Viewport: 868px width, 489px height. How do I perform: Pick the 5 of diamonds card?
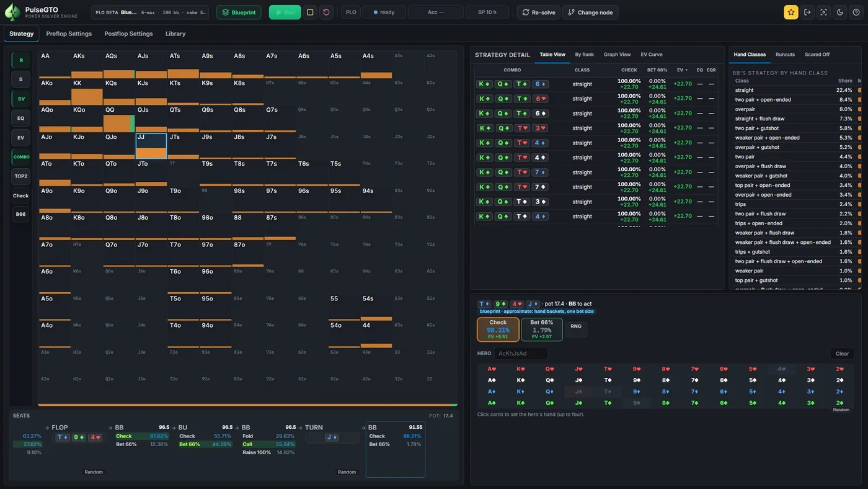click(753, 392)
